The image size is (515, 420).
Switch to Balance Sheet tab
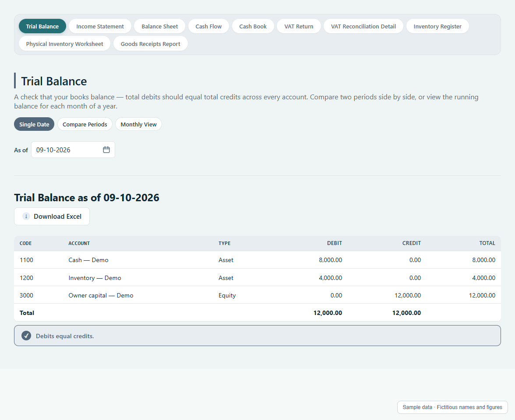point(159,26)
